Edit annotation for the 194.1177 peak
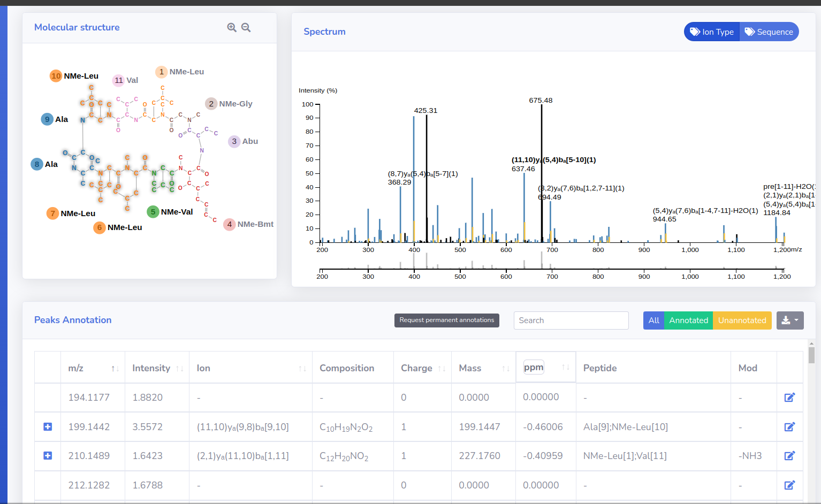The width and height of the screenshot is (821, 504). pos(789,398)
